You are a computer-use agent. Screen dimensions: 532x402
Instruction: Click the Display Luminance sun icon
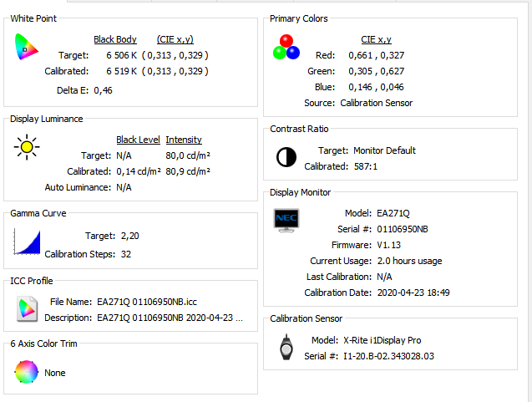coord(26,149)
